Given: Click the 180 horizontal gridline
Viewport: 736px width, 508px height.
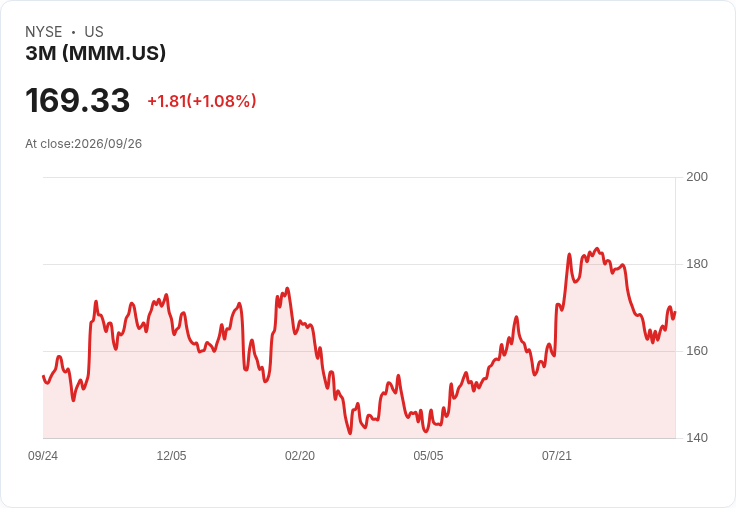Looking at the screenshot, I should point(359,264).
